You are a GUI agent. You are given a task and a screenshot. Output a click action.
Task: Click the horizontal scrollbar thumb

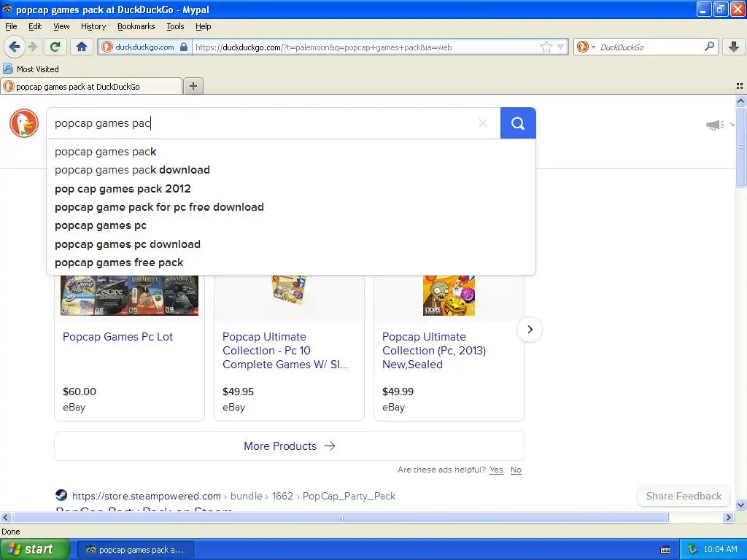(x=340, y=517)
